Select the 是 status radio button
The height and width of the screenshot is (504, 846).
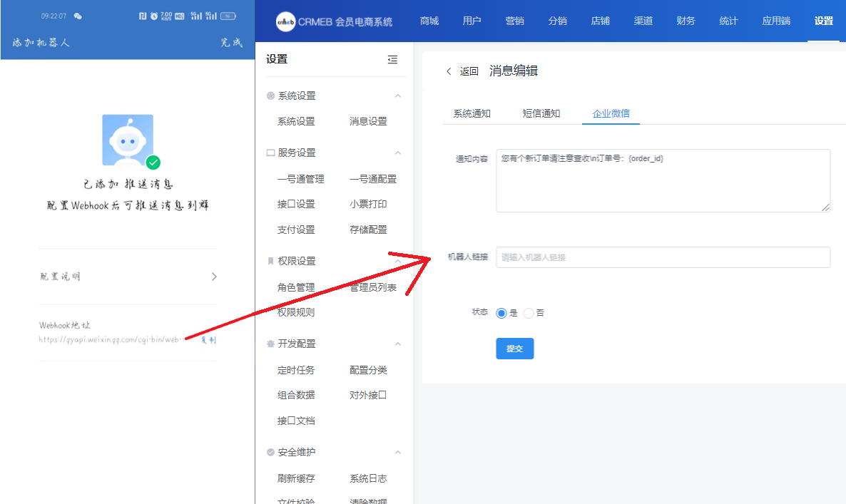pyautogui.click(x=501, y=313)
